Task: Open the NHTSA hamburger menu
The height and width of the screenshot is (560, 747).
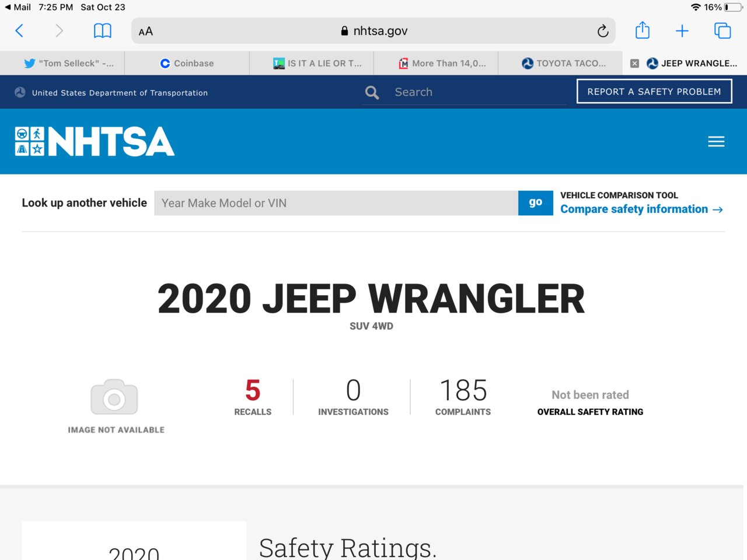Action: [716, 142]
